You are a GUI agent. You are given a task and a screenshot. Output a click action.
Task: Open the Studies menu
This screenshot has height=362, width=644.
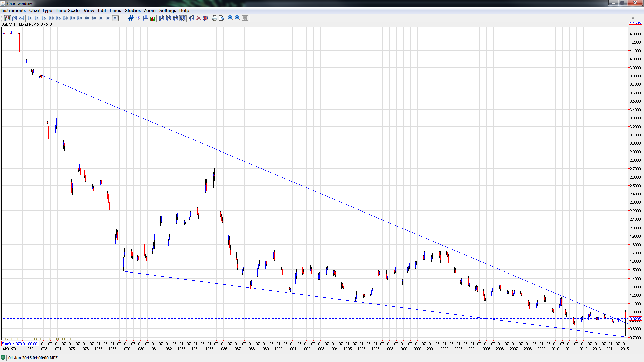tap(132, 10)
